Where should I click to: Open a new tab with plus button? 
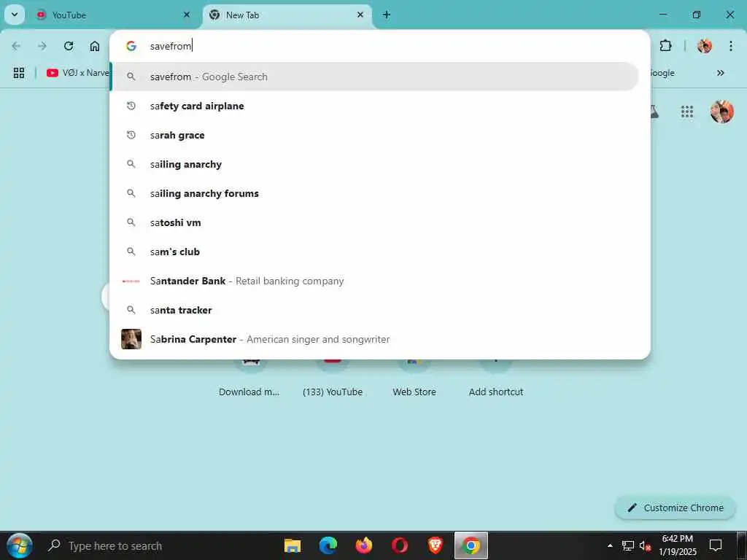point(387,15)
